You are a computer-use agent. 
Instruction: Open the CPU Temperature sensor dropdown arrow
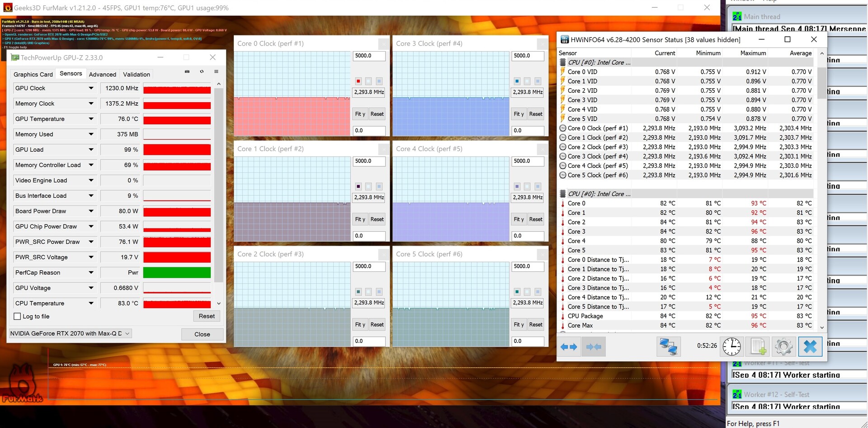(91, 304)
